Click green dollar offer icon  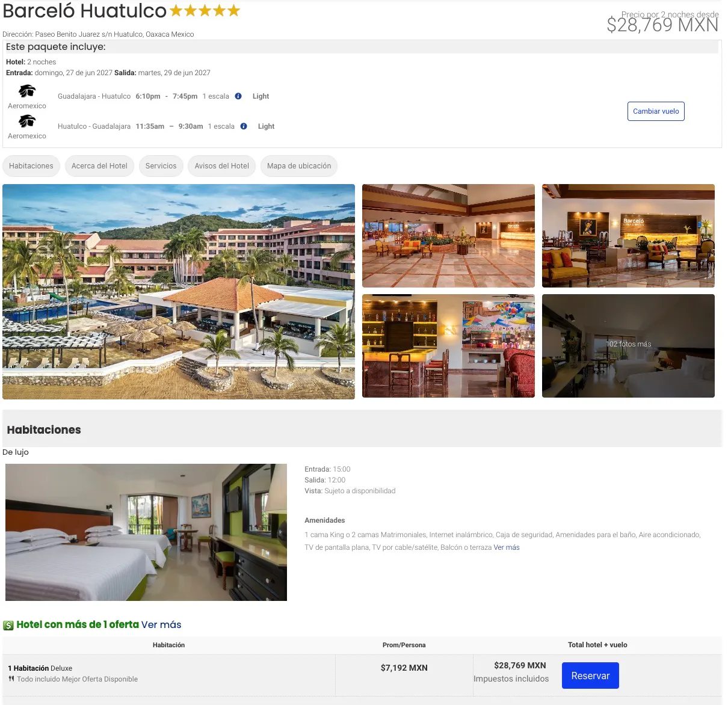(8, 626)
